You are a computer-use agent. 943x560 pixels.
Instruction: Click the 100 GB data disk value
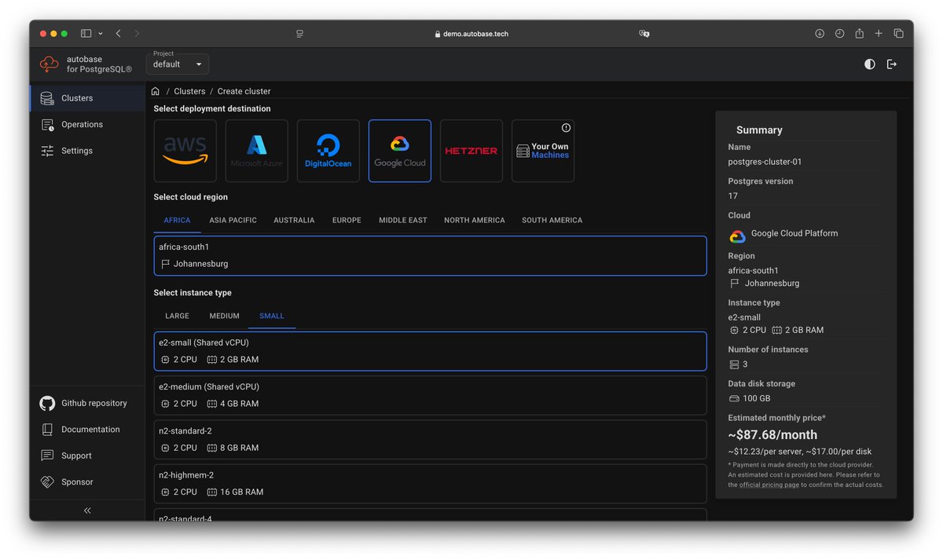coord(757,398)
